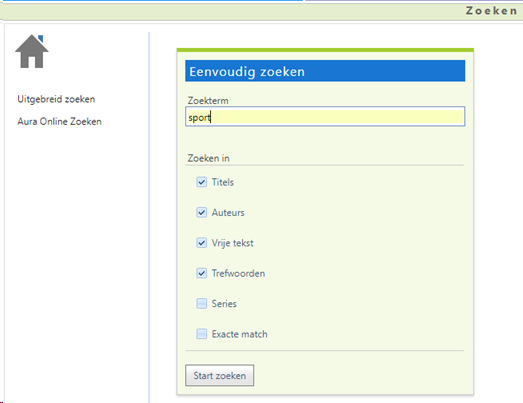Click the 'Auteurs' label text
523x403 pixels.
(x=228, y=213)
